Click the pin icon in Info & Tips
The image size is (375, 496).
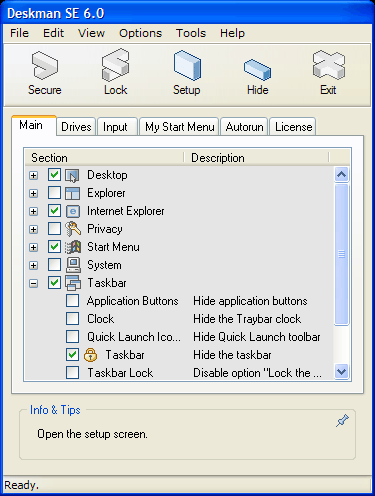pos(342,421)
